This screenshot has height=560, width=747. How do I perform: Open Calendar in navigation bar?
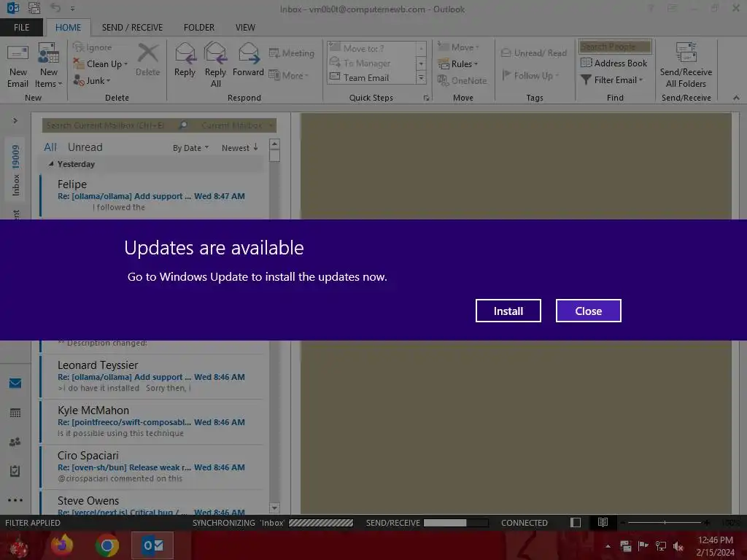[x=15, y=413]
